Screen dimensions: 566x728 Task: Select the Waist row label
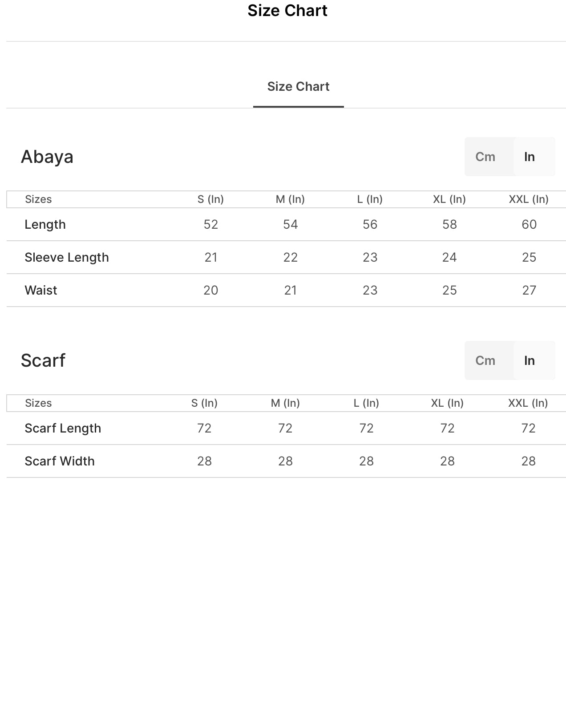(41, 291)
